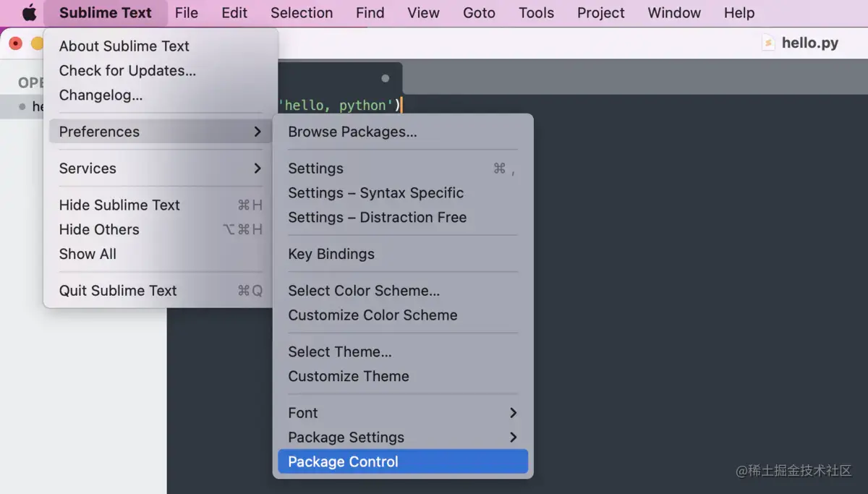Open Browse Packages from Preferences

click(352, 132)
